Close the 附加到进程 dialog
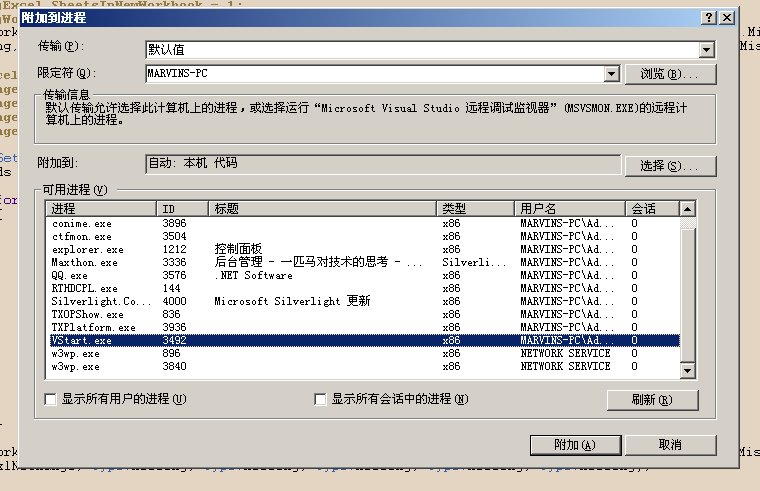Screen dimensions: 760x491 coord(727,18)
